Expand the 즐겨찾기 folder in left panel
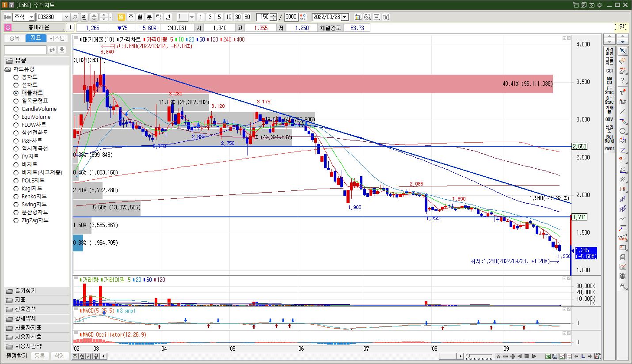Viewport: 632px width, 364px height. tap(37, 291)
